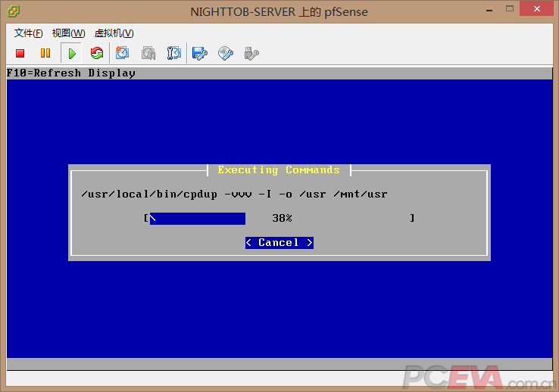Click the Executing Commands dialog title
This screenshot has width=559, height=392.
(279, 170)
